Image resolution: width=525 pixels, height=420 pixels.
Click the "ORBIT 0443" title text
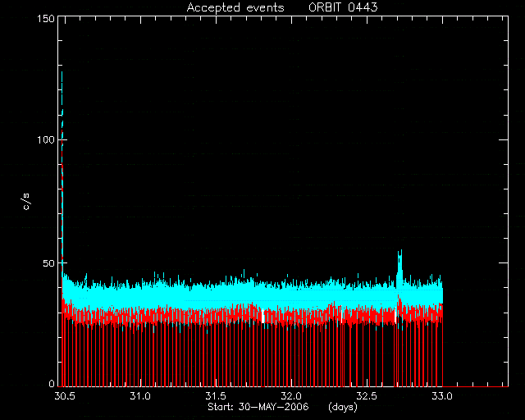[343, 7]
